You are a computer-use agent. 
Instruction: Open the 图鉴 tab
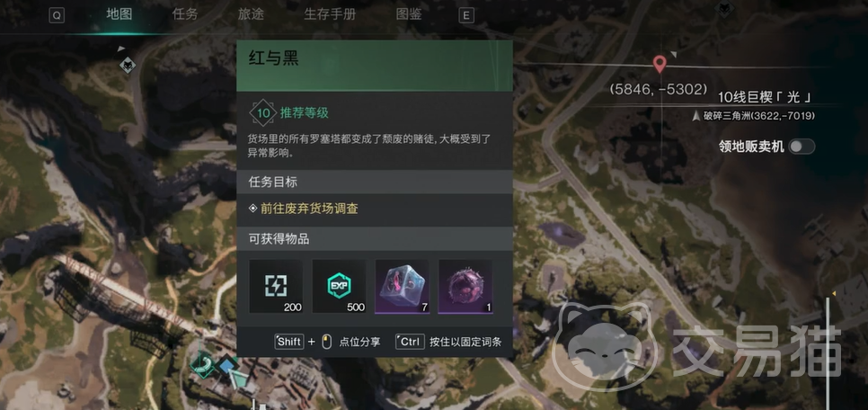409,14
